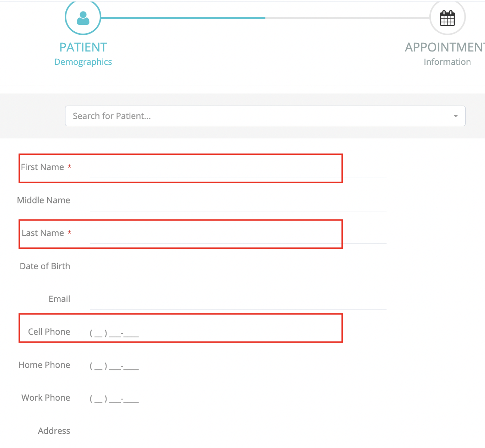This screenshot has height=448, width=485.
Task: Click the Address label
Action: 54,431
